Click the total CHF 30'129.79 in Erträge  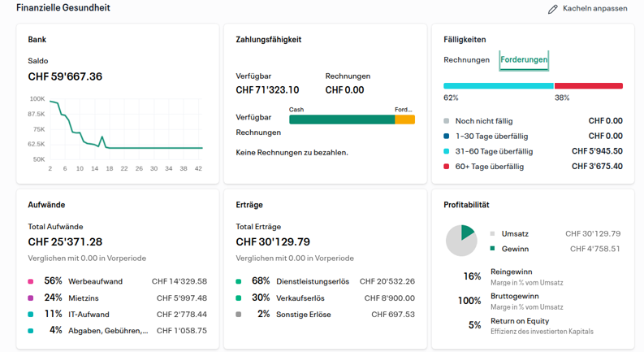[273, 241]
